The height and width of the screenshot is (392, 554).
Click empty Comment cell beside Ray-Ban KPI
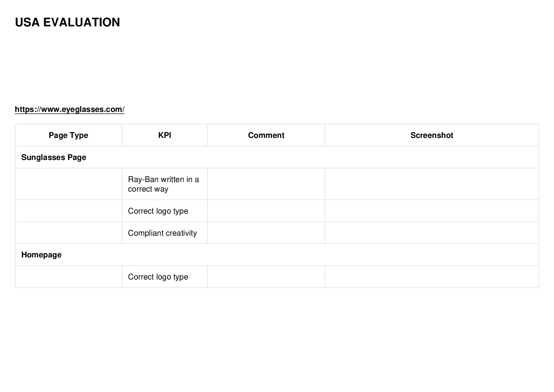(x=266, y=184)
